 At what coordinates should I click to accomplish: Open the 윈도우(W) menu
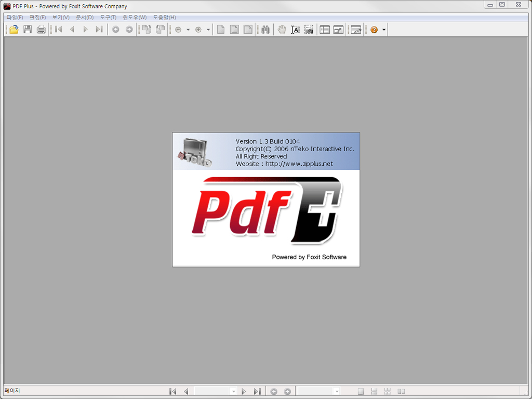coord(135,17)
